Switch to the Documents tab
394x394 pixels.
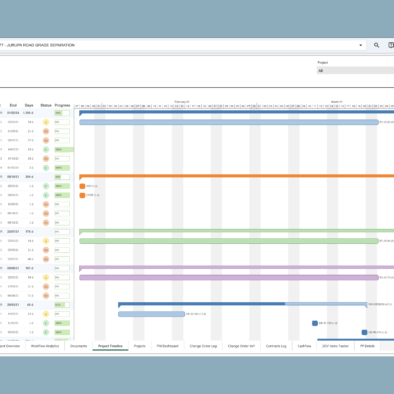click(79, 346)
